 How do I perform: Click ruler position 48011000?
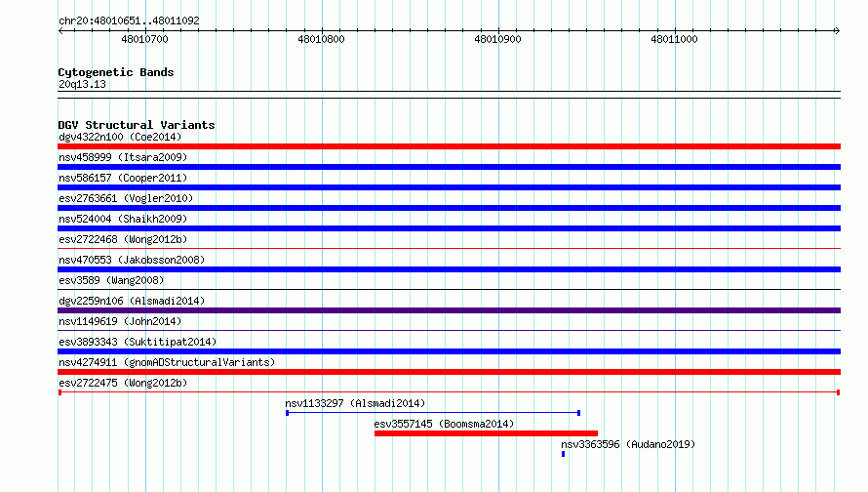[x=674, y=39]
